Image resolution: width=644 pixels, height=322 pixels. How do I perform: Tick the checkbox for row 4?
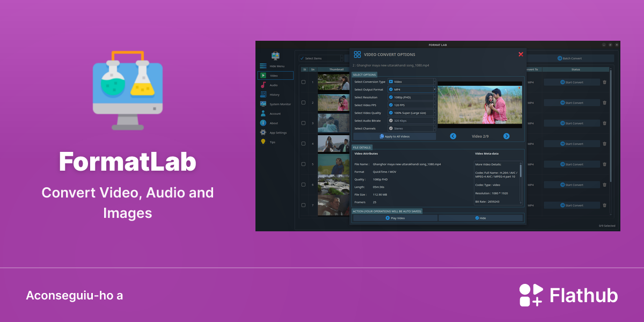[x=304, y=144]
